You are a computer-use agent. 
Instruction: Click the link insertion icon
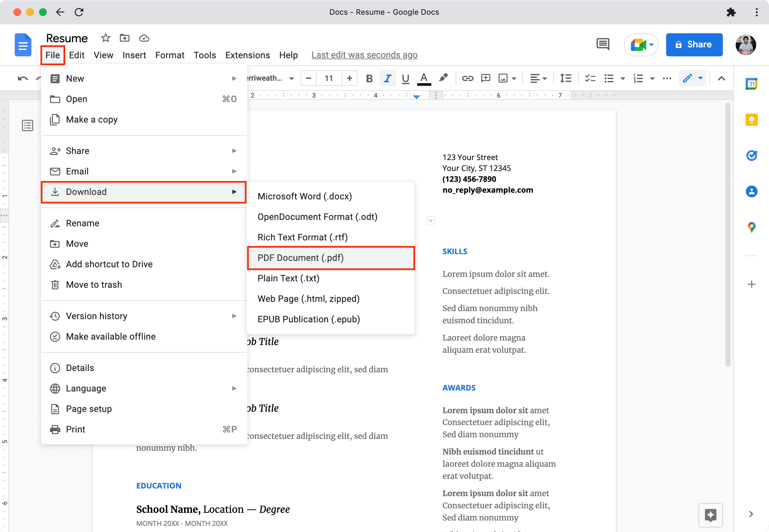466,79
